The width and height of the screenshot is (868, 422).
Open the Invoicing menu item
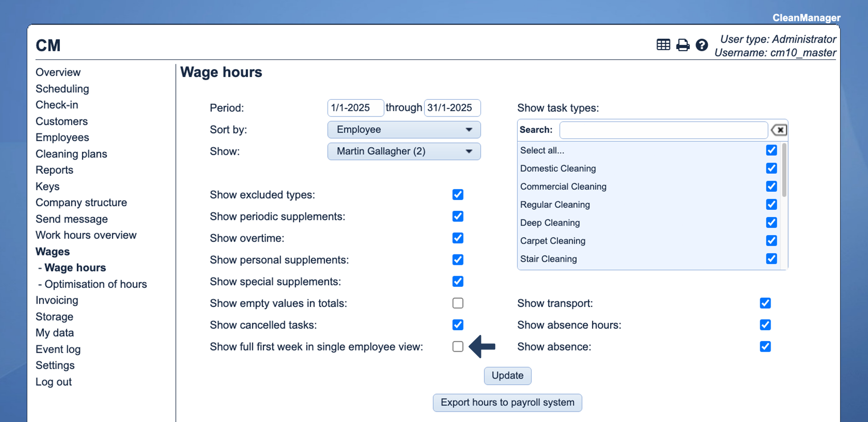pos(57,300)
